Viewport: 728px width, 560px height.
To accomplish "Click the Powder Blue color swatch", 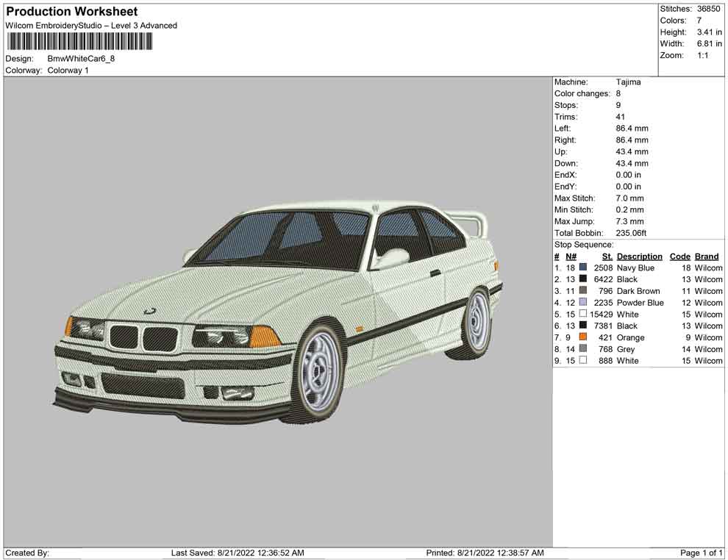I will click(x=583, y=303).
